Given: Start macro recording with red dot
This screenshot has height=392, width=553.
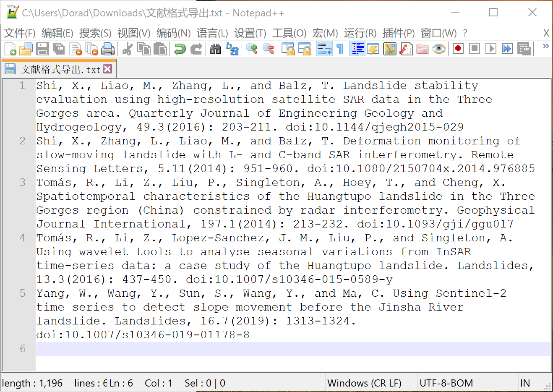Looking at the screenshot, I should (x=458, y=49).
